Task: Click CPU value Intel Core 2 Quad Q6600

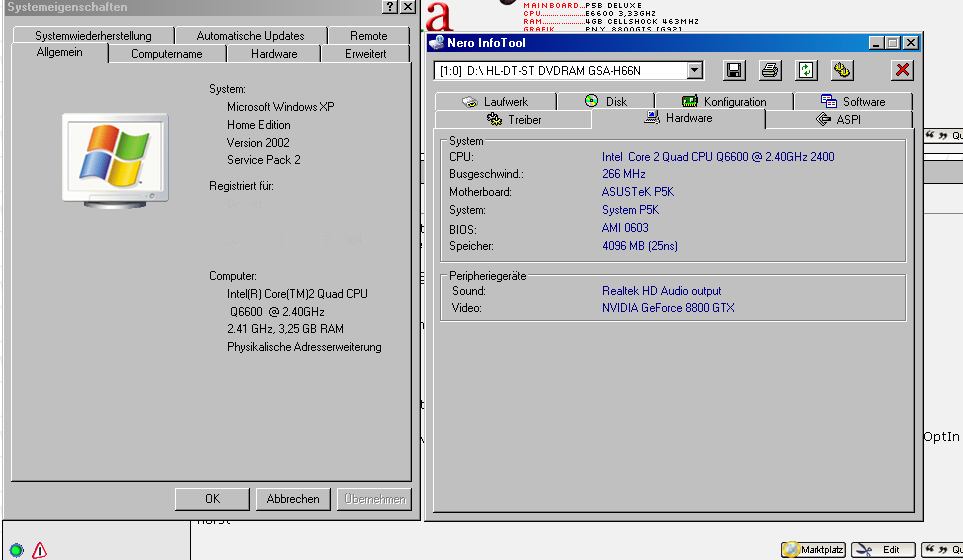Action: [718, 157]
